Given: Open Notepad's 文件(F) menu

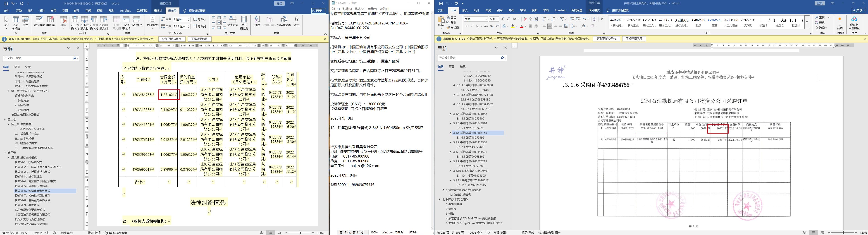Looking at the screenshot, I should [x=336, y=9].
